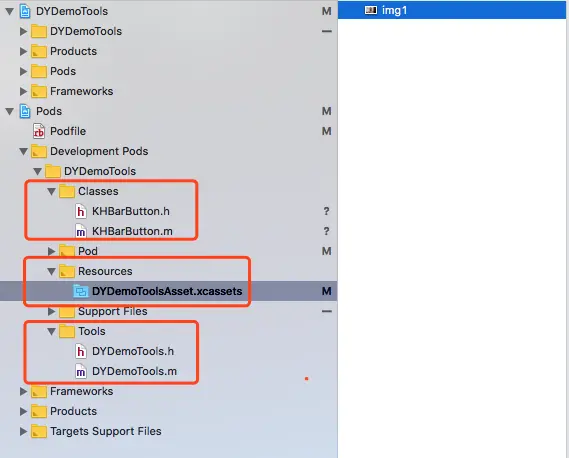Click the Podfile ruby file icon

38,131
